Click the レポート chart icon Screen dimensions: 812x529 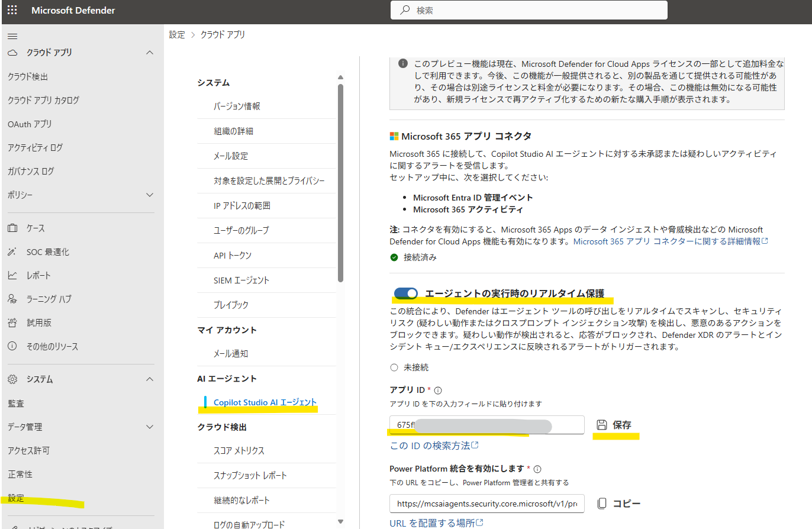click(x=12, y=276)
